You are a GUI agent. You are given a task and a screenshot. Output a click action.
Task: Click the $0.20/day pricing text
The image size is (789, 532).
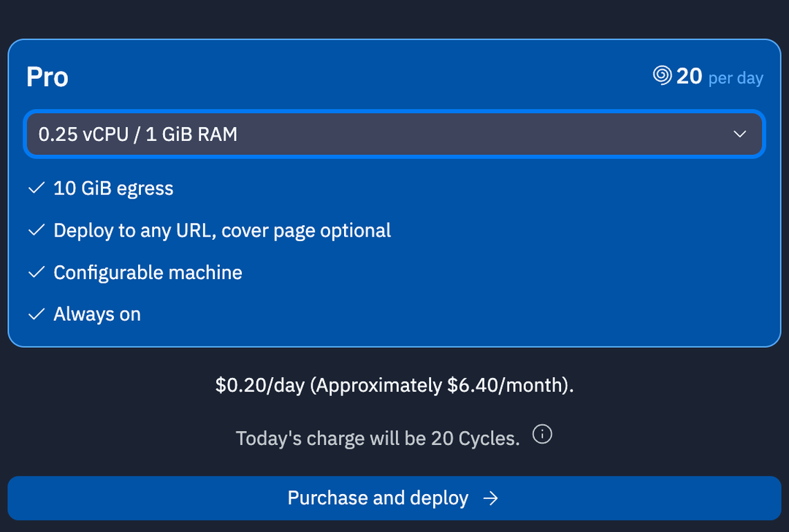pyautogui.click(x=394, y=385)
